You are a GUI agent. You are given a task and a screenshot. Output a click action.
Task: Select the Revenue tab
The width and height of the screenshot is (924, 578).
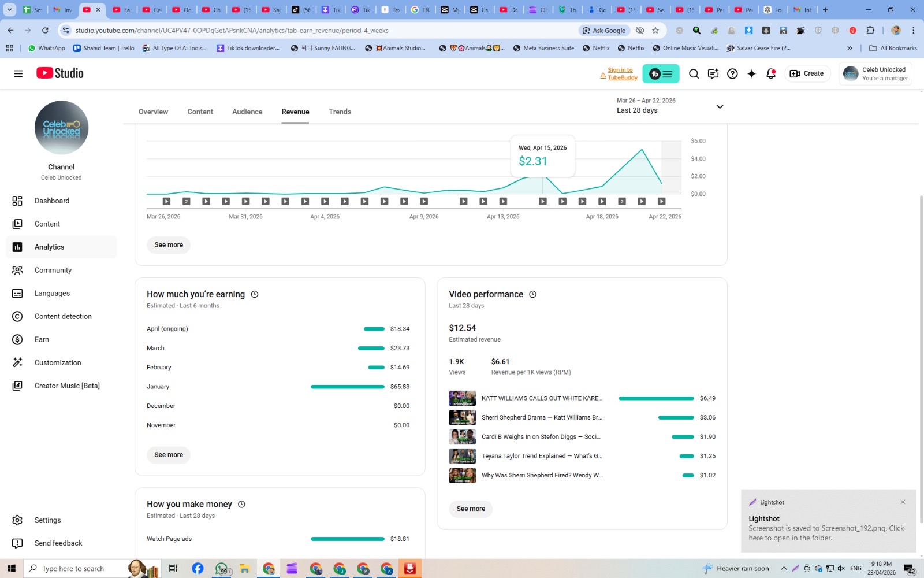click(295, 112)
